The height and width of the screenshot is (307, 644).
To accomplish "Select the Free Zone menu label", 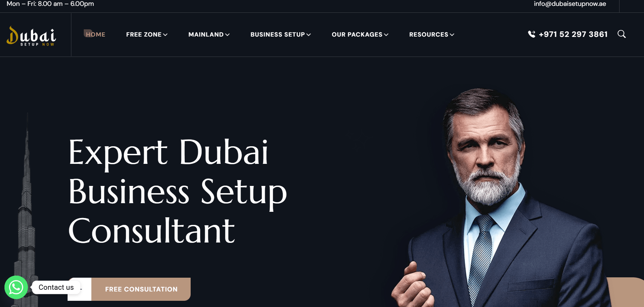I will pyautogui.click(x=144, y=34).
